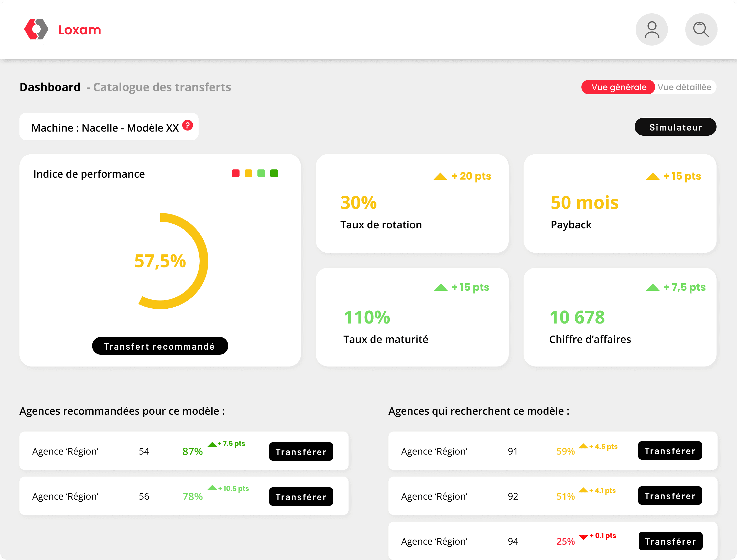This screenshot has width=737, height=560.
Task: Switch to Vue générale view
Action: pyautogui.click(x=618, y=87)
